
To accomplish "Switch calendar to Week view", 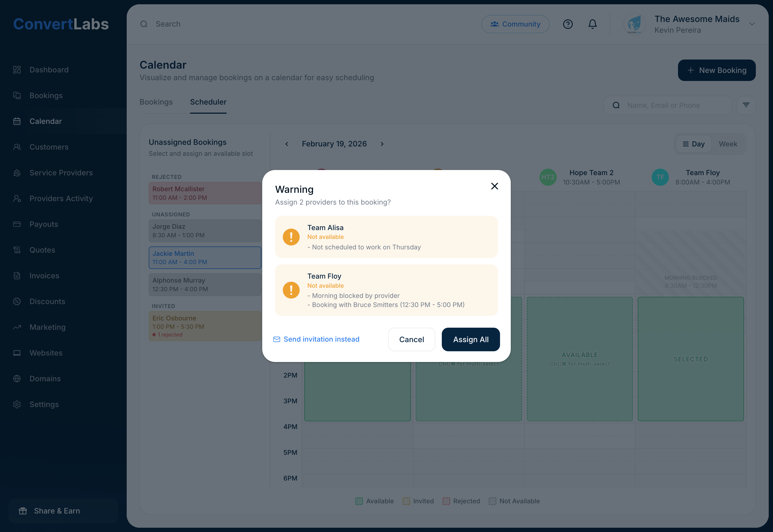I will (x=728, y=144).
